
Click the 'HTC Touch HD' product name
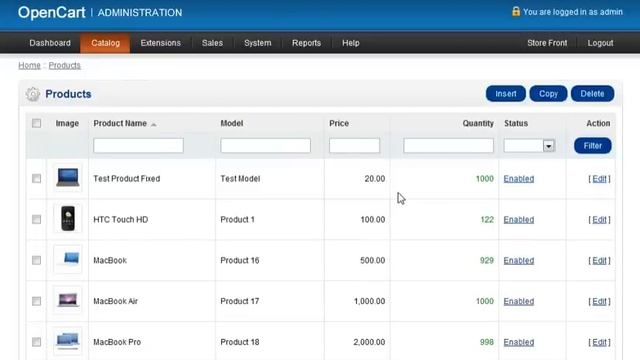pyautogui.click(x=120, y=220)
